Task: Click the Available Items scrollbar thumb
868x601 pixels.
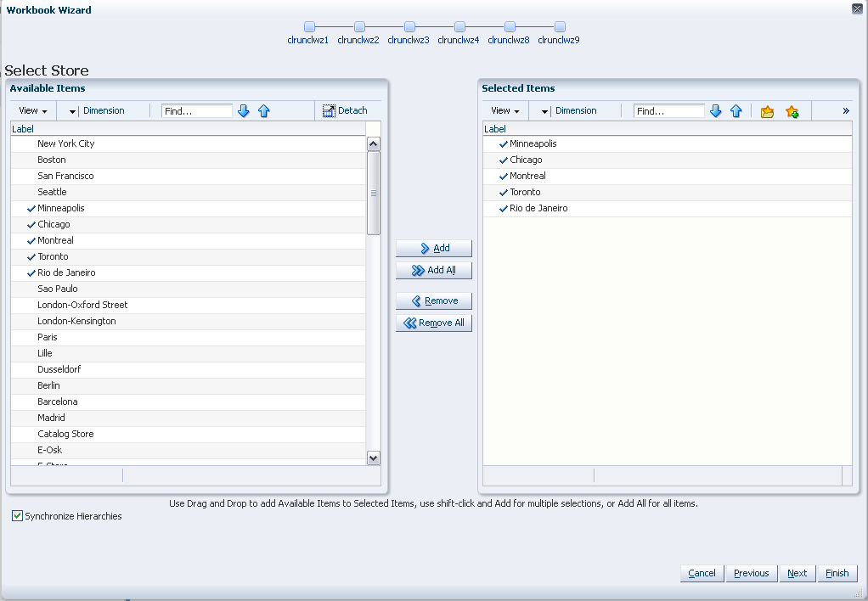Action: 374,194
